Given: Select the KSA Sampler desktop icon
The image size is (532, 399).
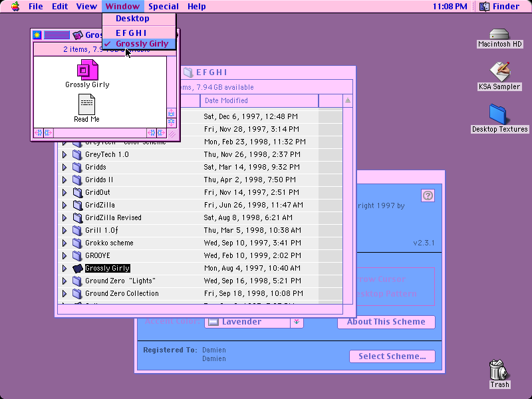Looking at the screenshot, I should click(499, 72).
